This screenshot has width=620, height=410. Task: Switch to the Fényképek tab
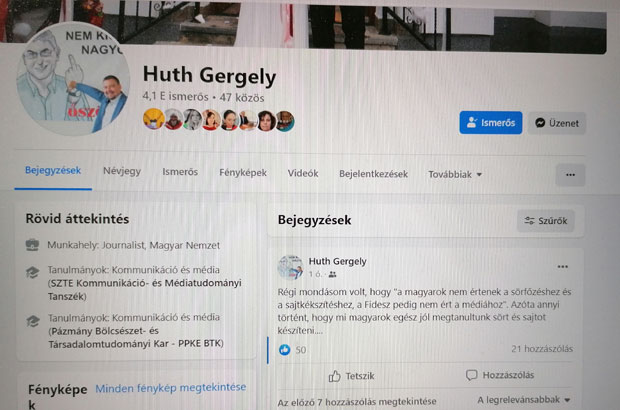243,173
